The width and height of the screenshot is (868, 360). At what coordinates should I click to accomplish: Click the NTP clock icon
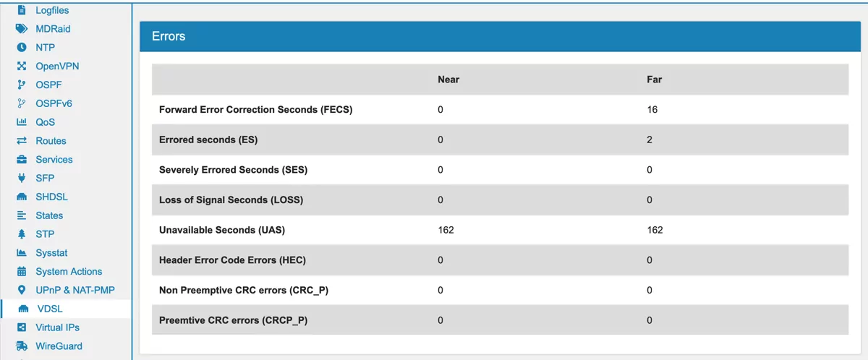click(22, 48)
